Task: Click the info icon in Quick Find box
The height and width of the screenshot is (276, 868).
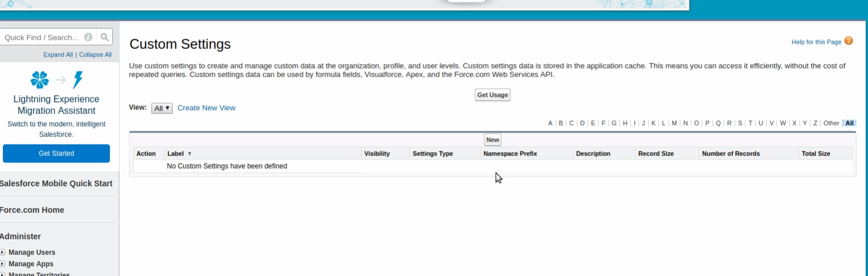Action: pyautogui.click(x=88, y=37)
